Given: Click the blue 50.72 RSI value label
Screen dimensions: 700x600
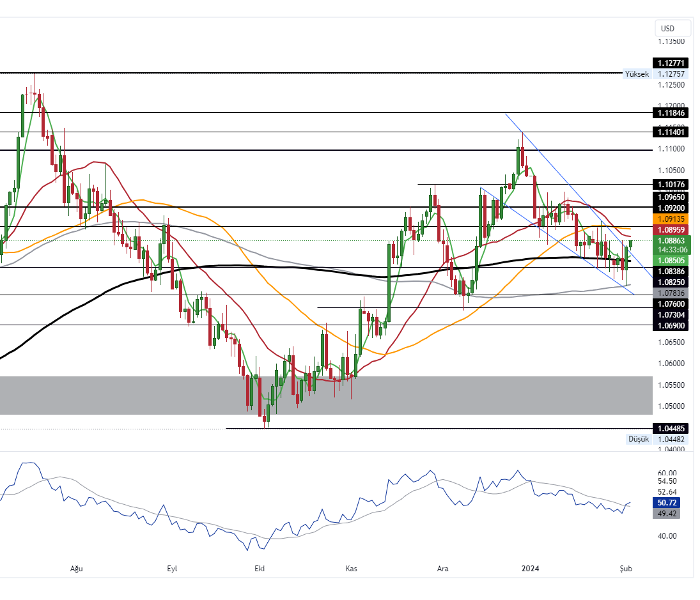Looking at the screenshot, I should point(671,503).
